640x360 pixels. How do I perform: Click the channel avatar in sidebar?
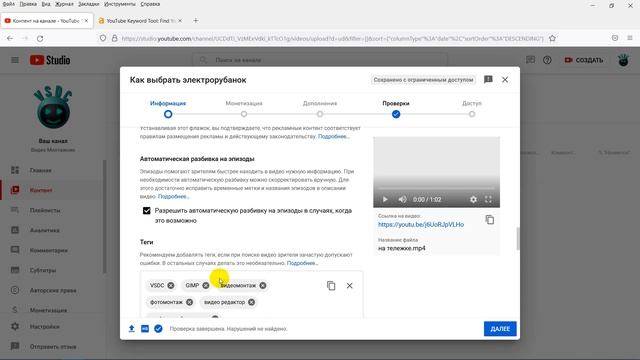pos(53,107)
